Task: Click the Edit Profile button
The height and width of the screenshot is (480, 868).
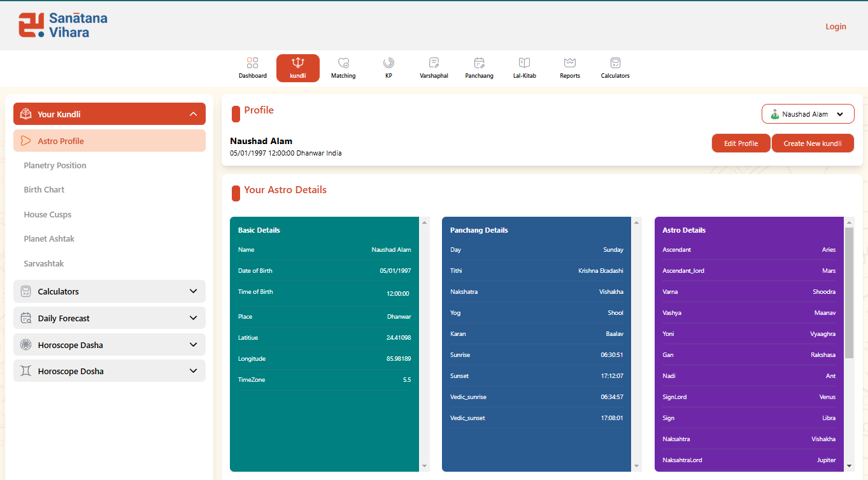Action: pyautogui.click(x=741, y=143)
